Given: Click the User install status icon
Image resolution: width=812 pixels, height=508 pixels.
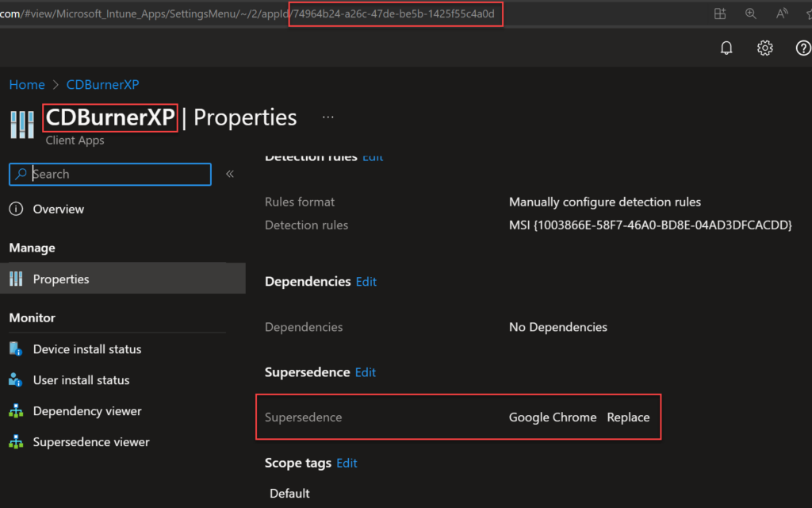Looking at the screenshot, I should tap(16, 380).
